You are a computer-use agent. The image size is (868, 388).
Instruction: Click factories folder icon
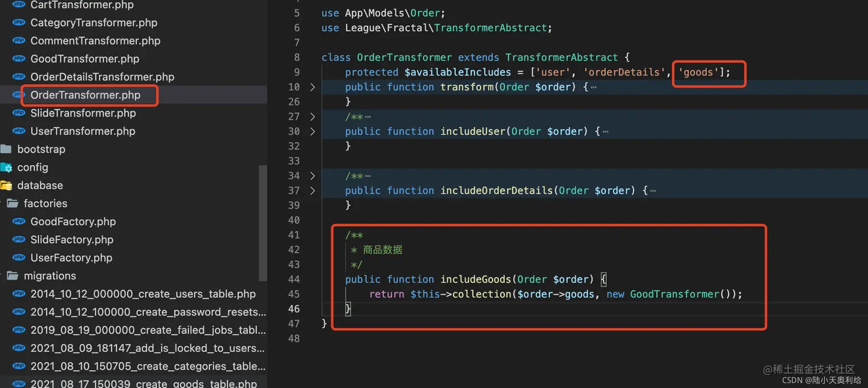(13, 203)
